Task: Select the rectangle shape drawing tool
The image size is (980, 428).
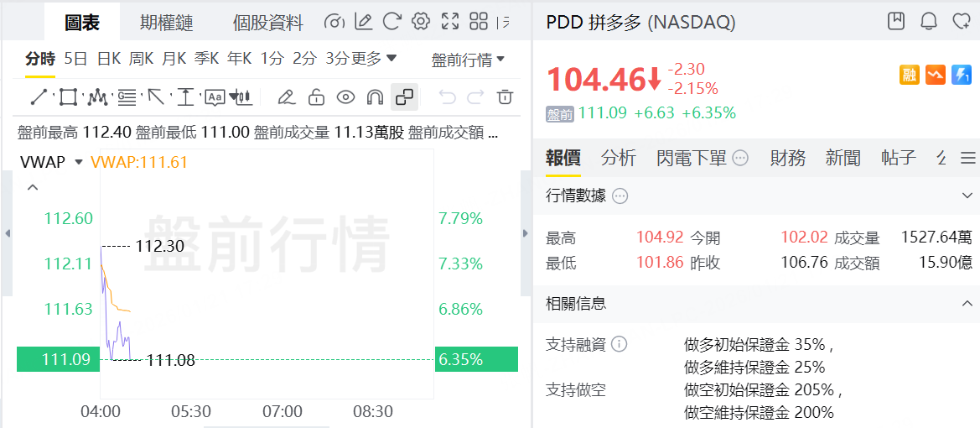Action: click(68, 97)
